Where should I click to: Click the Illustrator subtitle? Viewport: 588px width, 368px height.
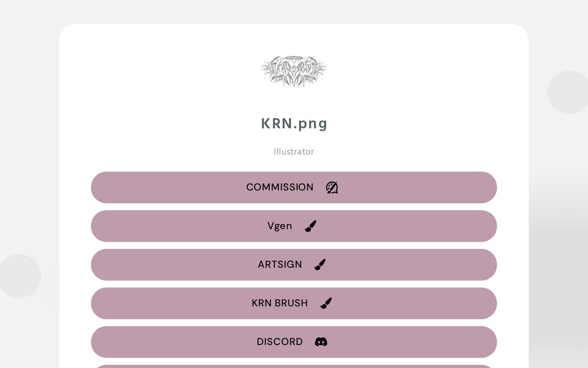[x=294, y=151]
